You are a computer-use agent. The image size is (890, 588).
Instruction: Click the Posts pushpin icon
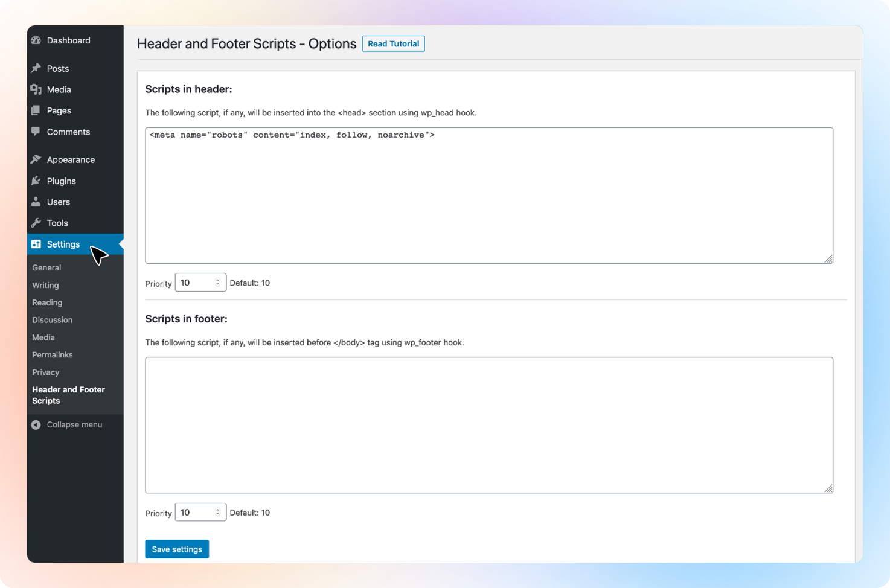click(36, 68)
